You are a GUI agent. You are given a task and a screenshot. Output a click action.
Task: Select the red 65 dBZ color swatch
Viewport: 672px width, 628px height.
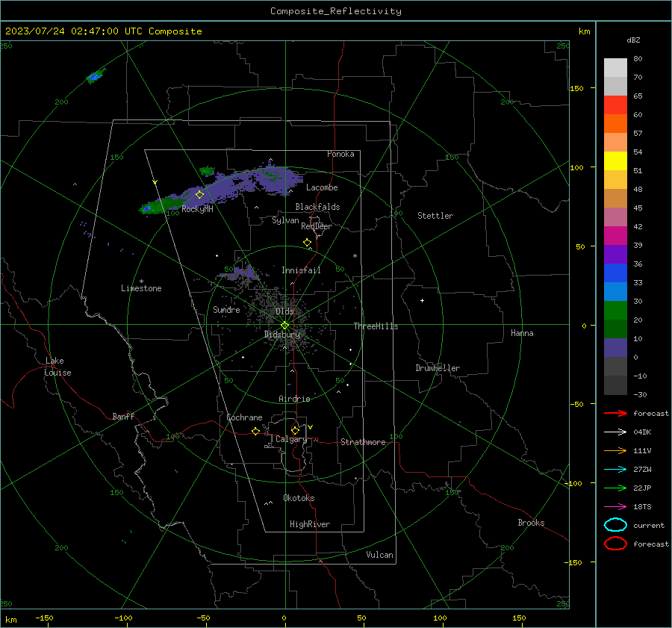point(615,105)
